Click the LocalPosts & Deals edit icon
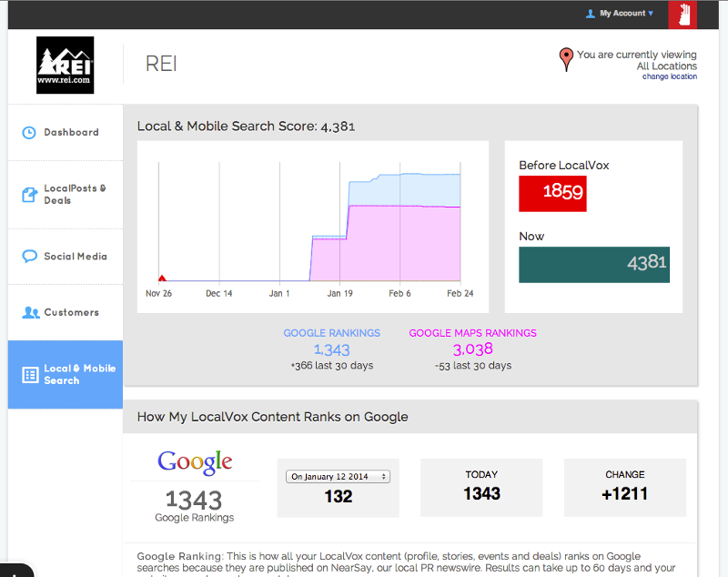The image size is (728, 577). click(30, 195)
